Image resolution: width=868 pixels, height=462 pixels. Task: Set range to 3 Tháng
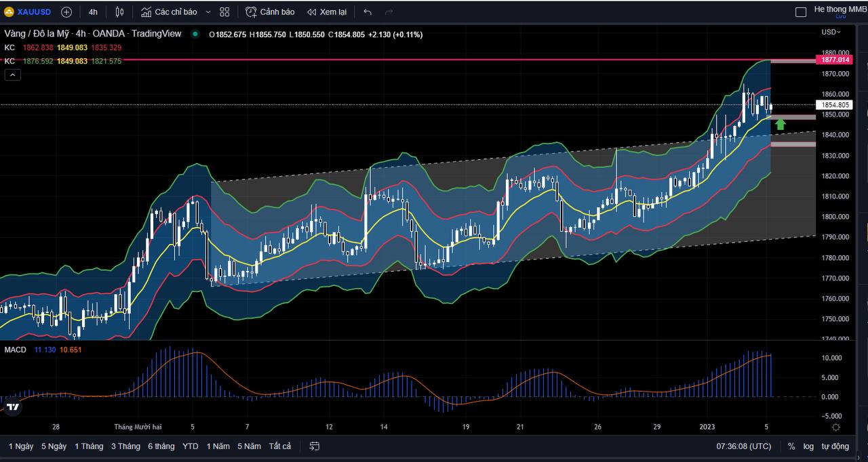tap(125, 446)
